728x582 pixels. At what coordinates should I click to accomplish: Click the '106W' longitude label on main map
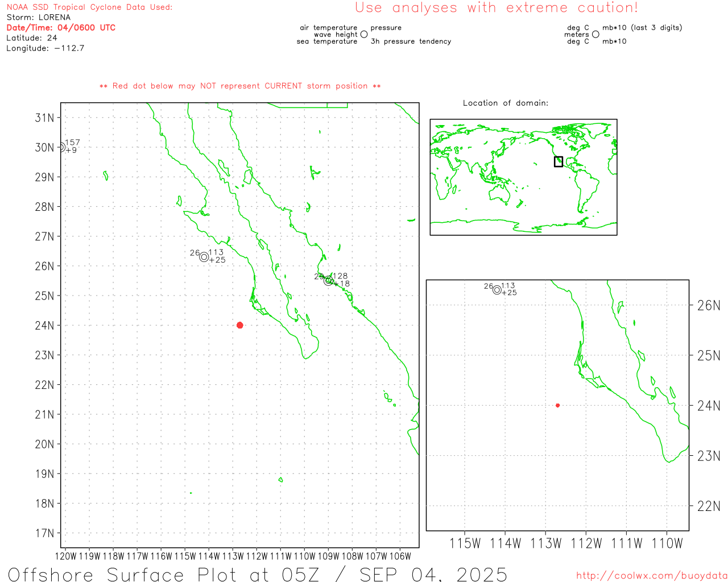pyautogui.click(x=400, y=556)
